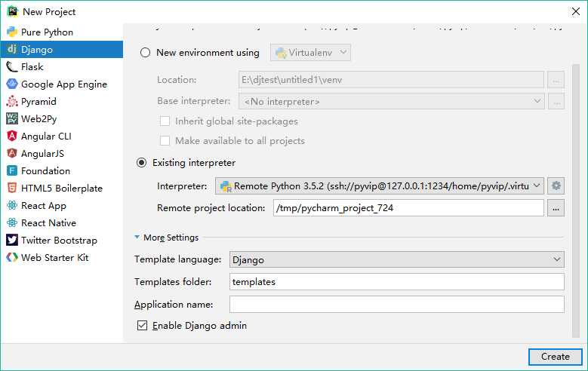The width and height of the screenshot is (588, 371).
Task: Select the Google App Engine icon
Action: [12, 84]
